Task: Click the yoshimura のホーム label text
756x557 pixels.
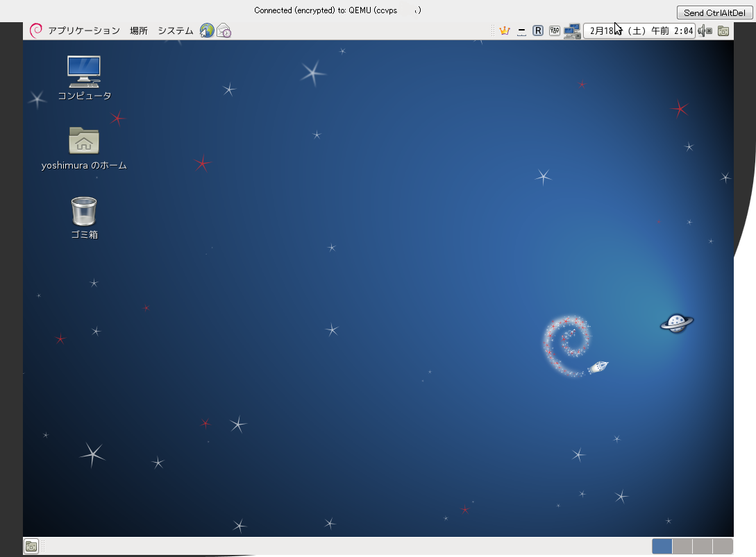Action: (84, 165)
